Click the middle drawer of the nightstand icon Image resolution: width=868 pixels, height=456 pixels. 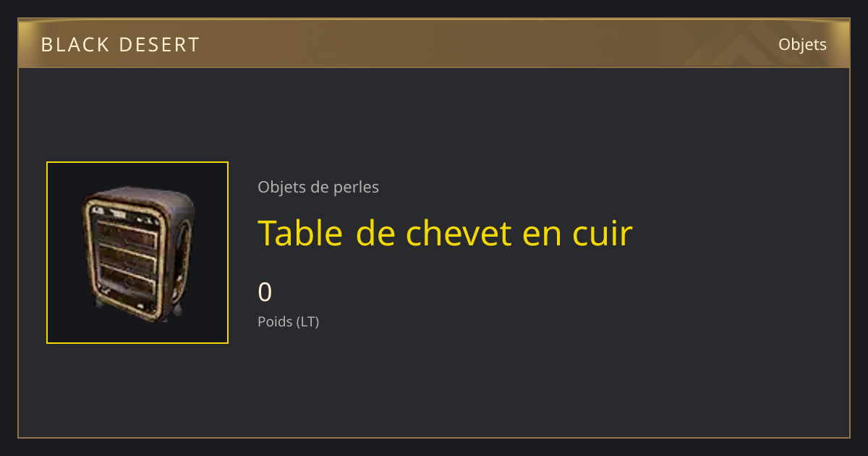[x=128, y=258]
